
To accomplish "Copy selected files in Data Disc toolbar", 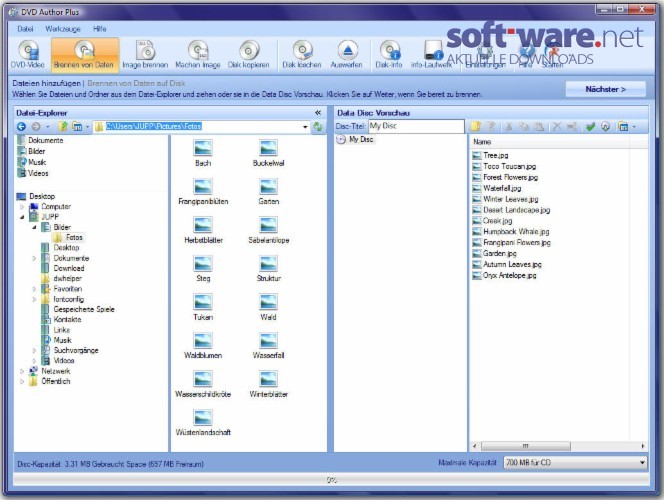I will click(524, 126).
